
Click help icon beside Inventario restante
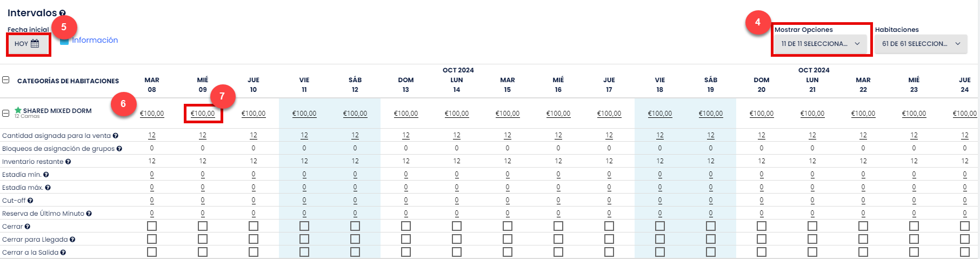coord(68,162)
